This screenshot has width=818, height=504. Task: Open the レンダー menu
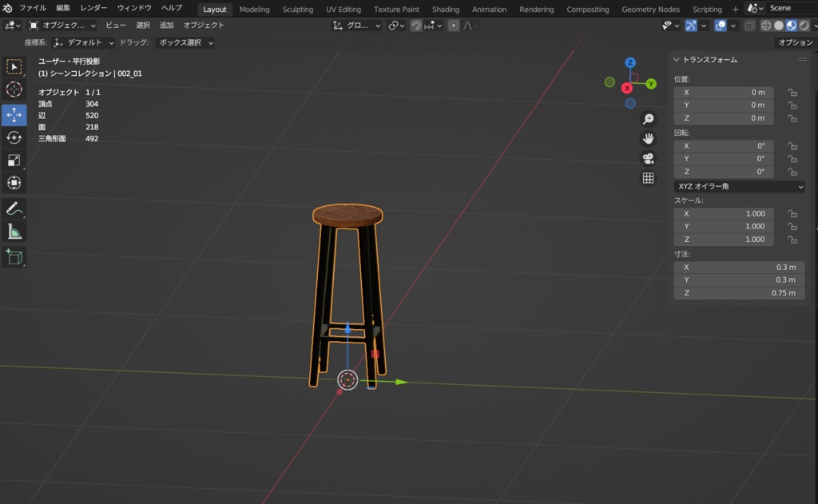pyautogui.click(x=94, y=8)
